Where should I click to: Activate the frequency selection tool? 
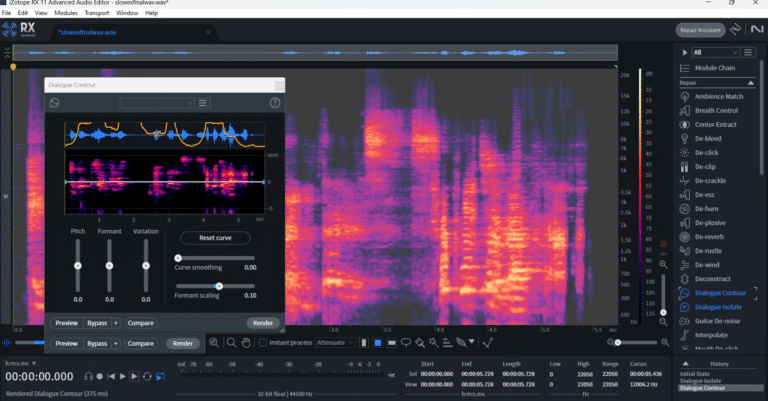click(391, 343)
